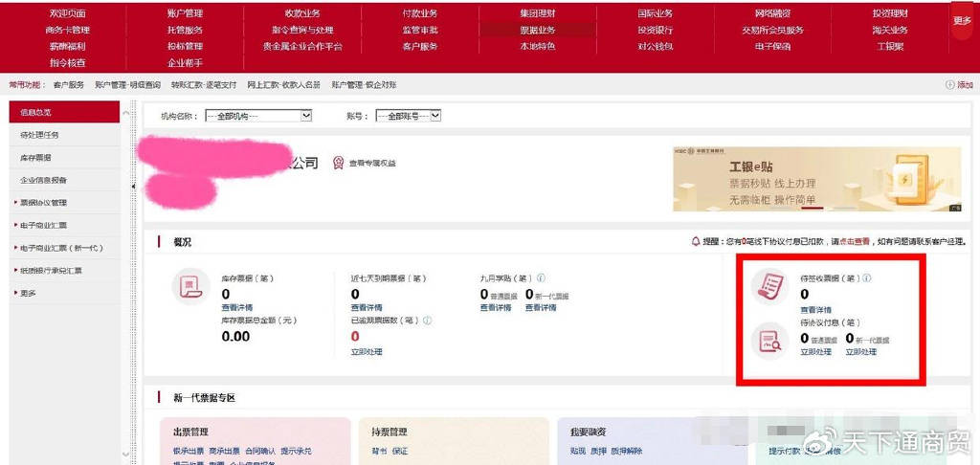Image resolution: width=980 pixels, height=465 pixels.
Task: Open the 企业帮手 menu
Action: (185, 62)
